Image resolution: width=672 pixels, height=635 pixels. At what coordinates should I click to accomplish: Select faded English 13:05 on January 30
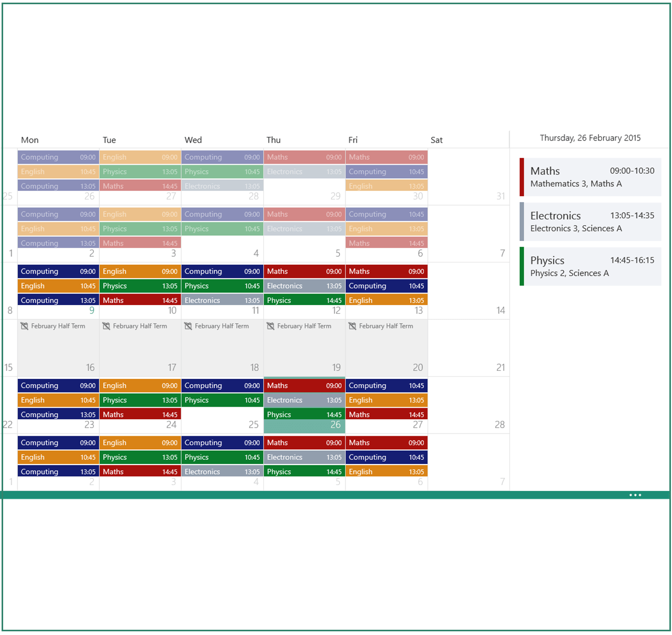(x=386, y=186)
